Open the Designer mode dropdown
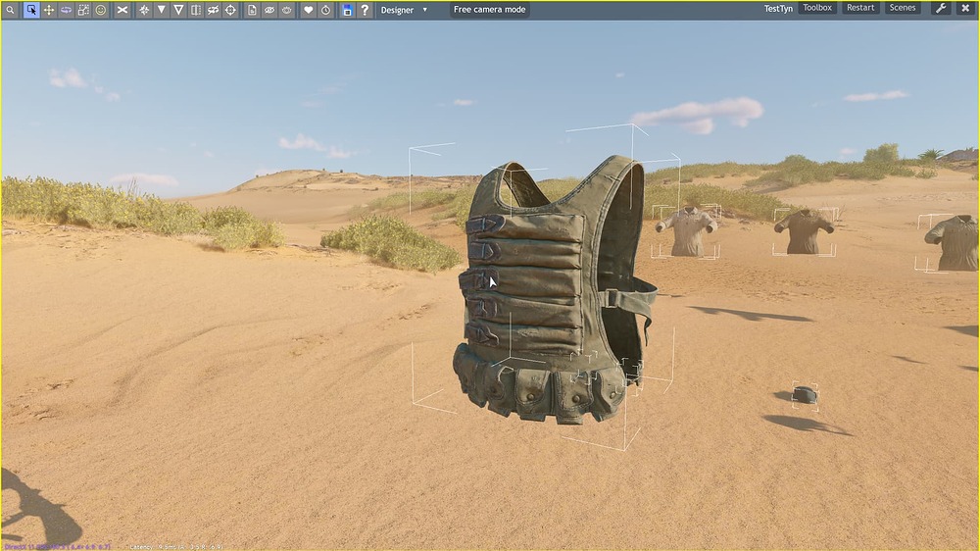The image size is (980, 551). coord(404,10)
